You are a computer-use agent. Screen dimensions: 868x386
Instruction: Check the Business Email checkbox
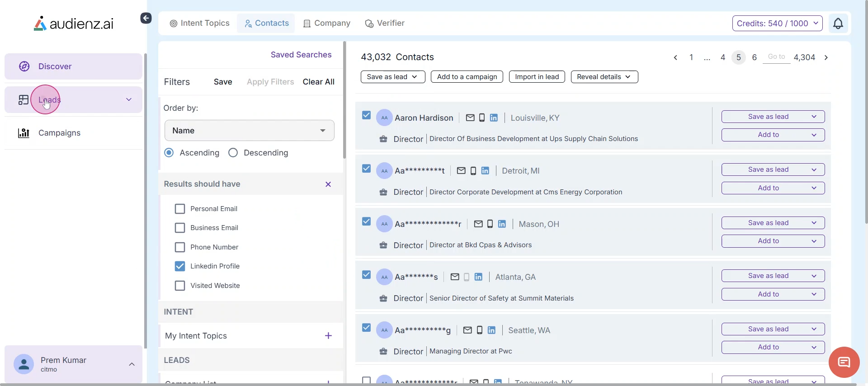click(x=180, y=228)
